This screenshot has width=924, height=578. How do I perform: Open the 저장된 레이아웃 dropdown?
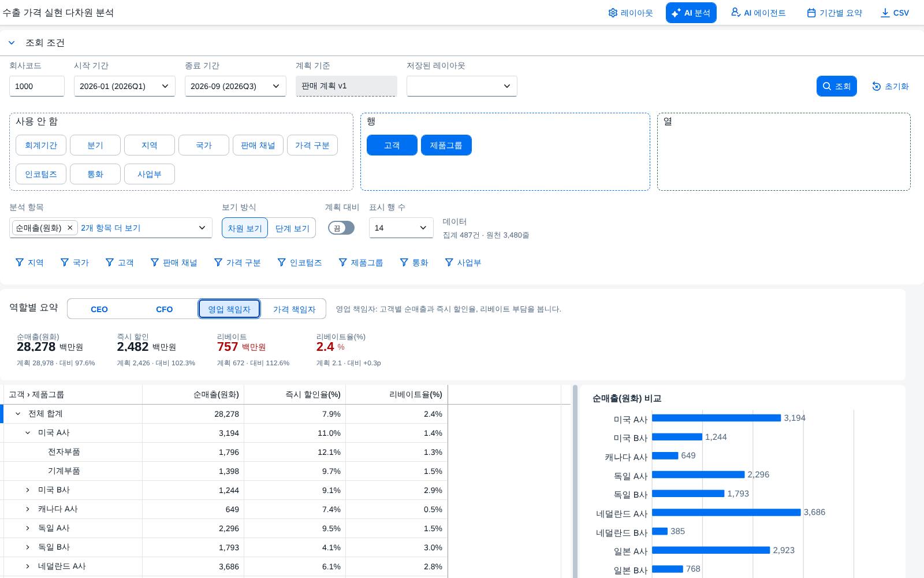[462, 86]
